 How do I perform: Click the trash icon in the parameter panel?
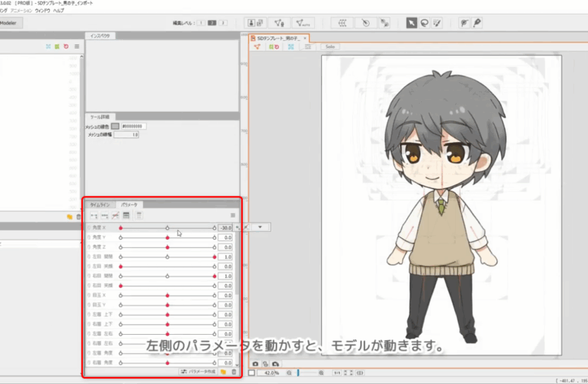(234, 371)
